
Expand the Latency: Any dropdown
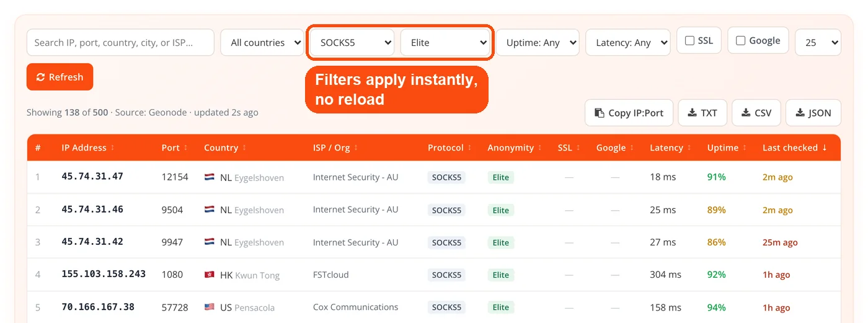pos(628,43)
